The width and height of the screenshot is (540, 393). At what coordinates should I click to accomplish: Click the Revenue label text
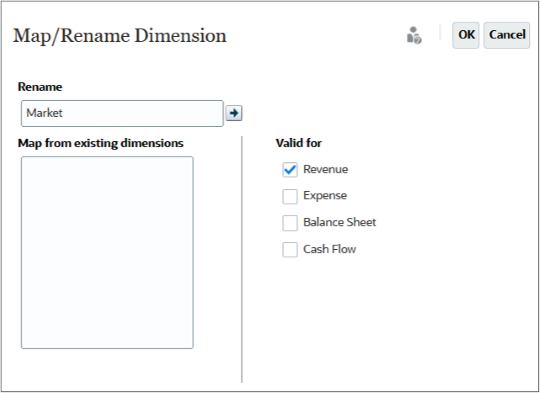pyautogui.click(x=325, y=169)
